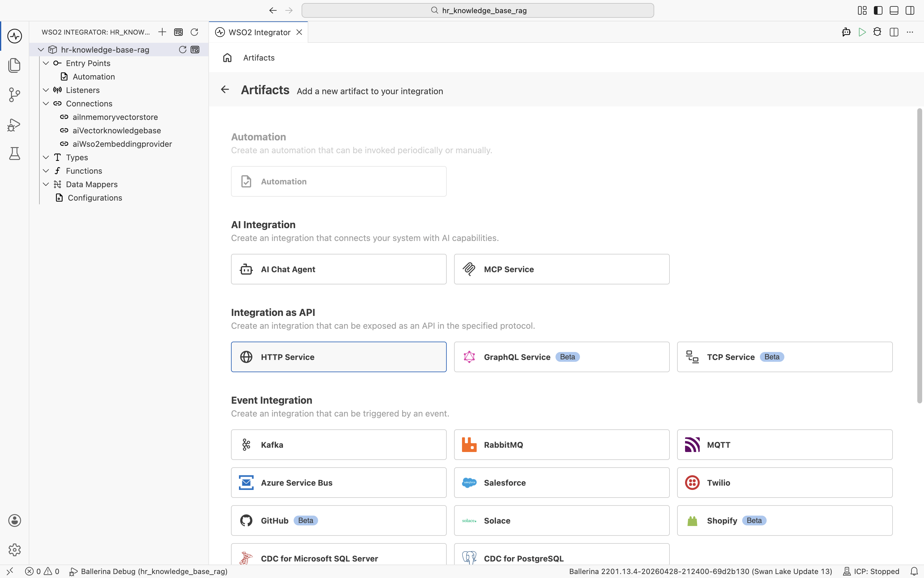Viewport: 924px width, 578px height.
Task: Create an AI Chat Agent artifact
Action: click(339, 269)
